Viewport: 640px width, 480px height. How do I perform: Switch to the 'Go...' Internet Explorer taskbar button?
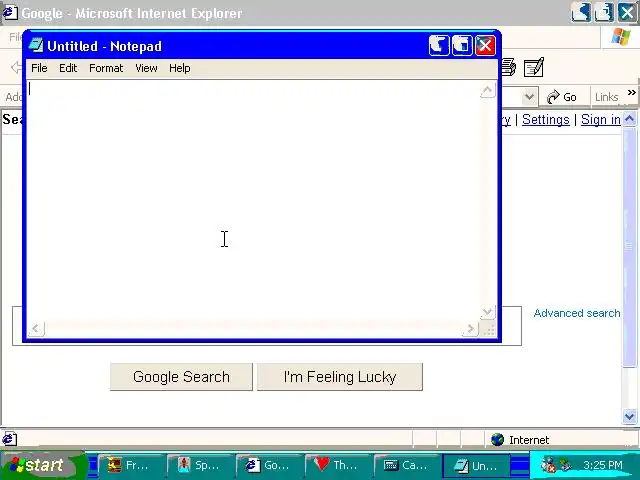click(270, 465)
